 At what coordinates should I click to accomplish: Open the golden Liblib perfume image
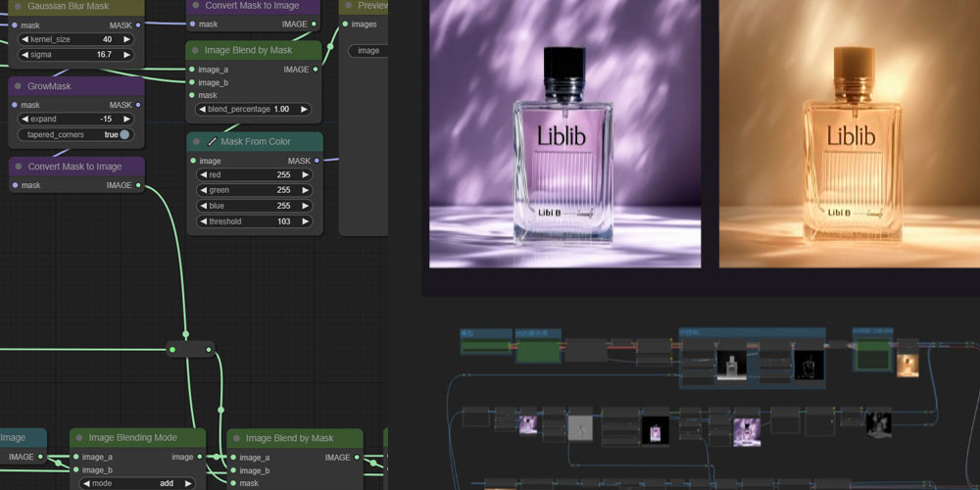coord(850,133)
